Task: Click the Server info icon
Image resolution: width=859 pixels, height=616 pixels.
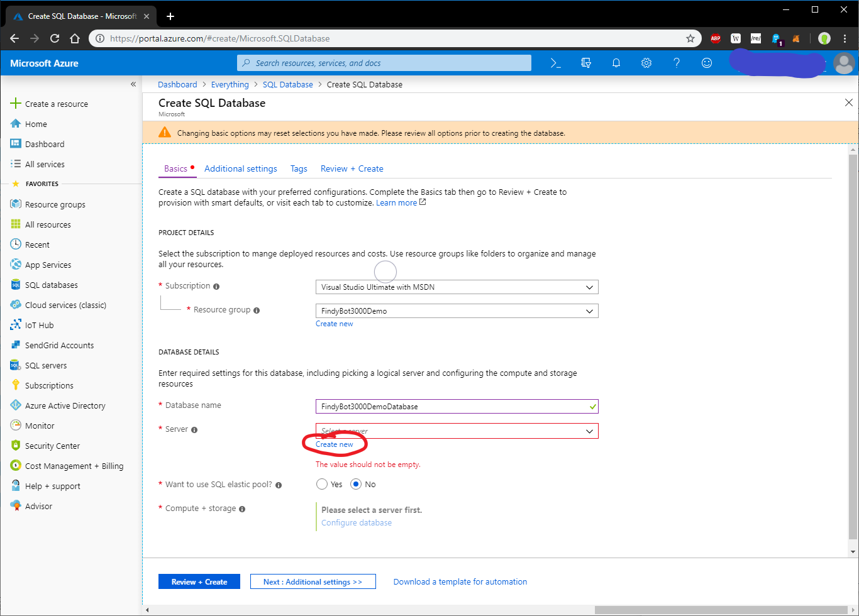Action: pos(194,430)
